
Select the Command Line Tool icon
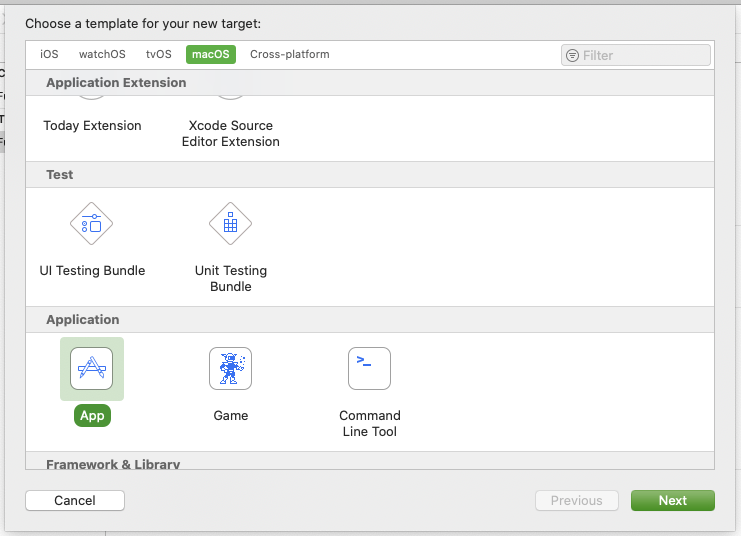(369, 369)
